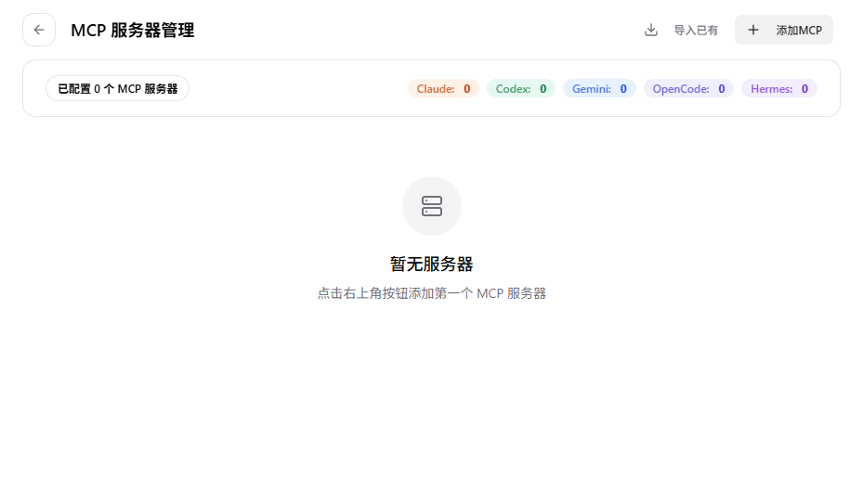
Task: Click the 添加MCP button text
Action: coord(799,31)
